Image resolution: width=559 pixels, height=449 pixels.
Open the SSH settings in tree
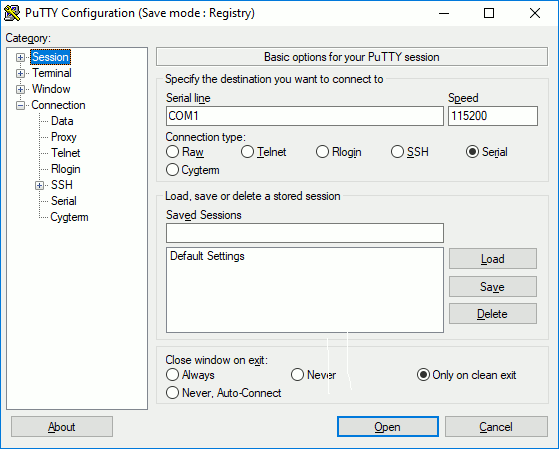pos(62,185)
